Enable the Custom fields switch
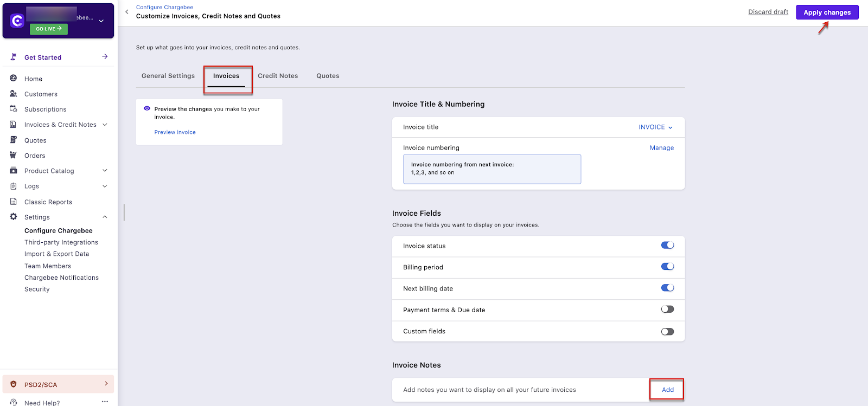 (x=667, y=331)
